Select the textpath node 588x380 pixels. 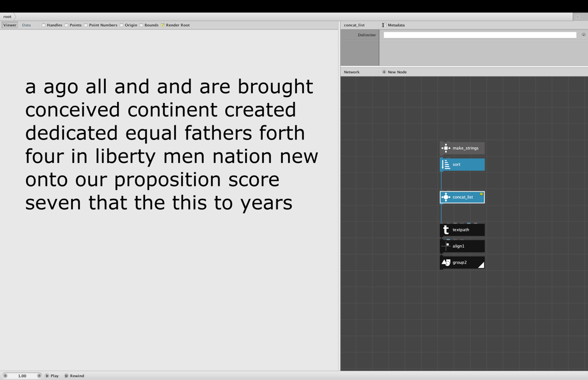point(462,229)
